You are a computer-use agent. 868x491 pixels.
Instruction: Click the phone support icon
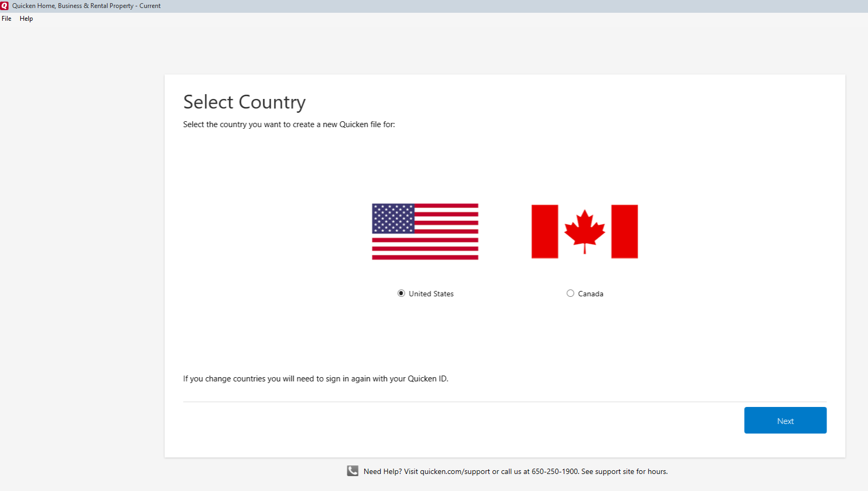353,471
